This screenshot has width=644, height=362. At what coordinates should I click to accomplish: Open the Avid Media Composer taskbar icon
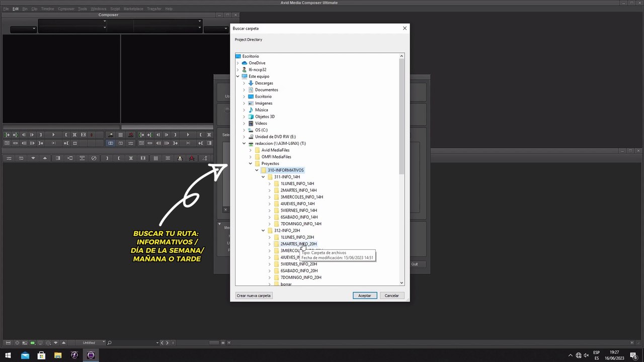91,355
